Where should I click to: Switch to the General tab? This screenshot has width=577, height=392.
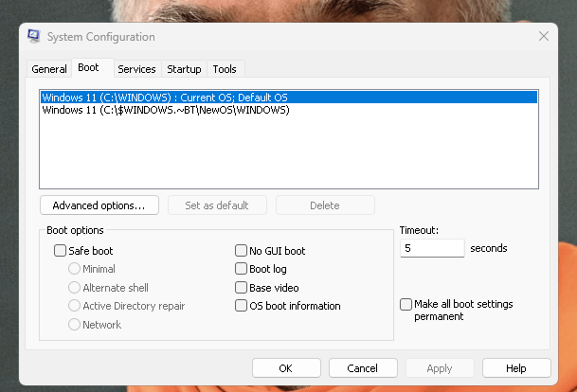pyautogui.click(x=49, y=69)
